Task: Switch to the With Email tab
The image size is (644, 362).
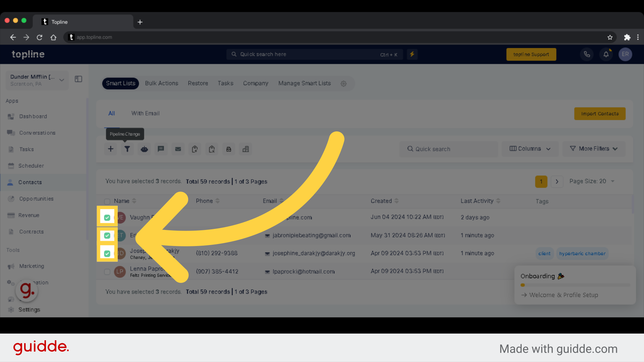Action: tap(145, 113)
